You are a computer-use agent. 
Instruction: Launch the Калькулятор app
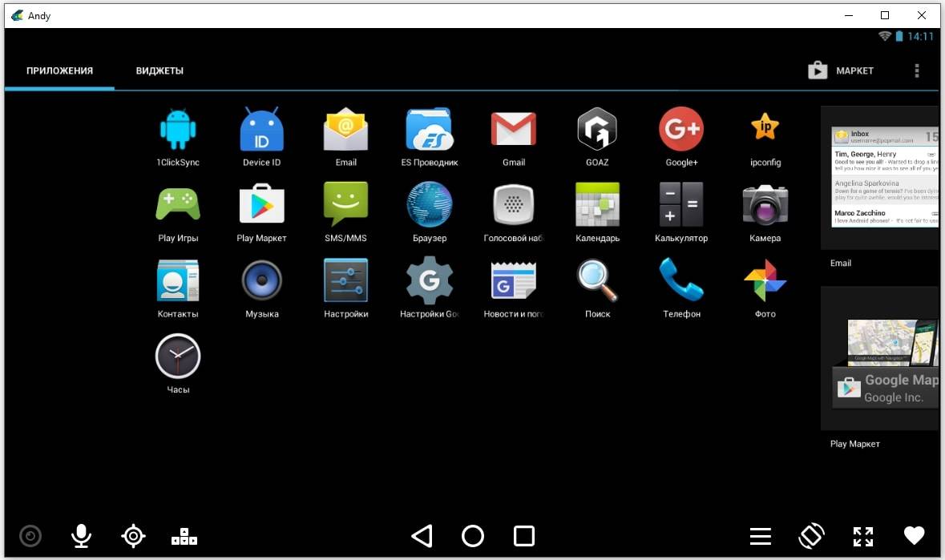(x=681, y=205)
